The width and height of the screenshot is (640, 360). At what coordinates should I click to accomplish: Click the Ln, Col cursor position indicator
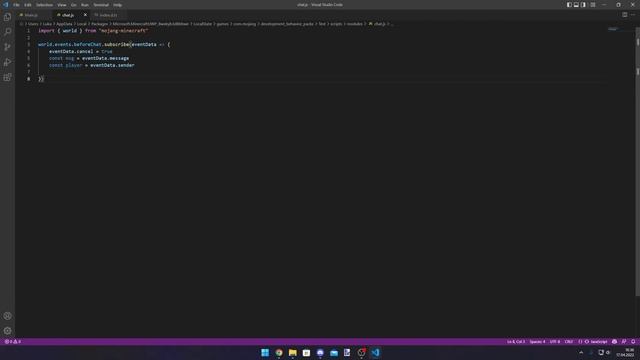(516, 342)
